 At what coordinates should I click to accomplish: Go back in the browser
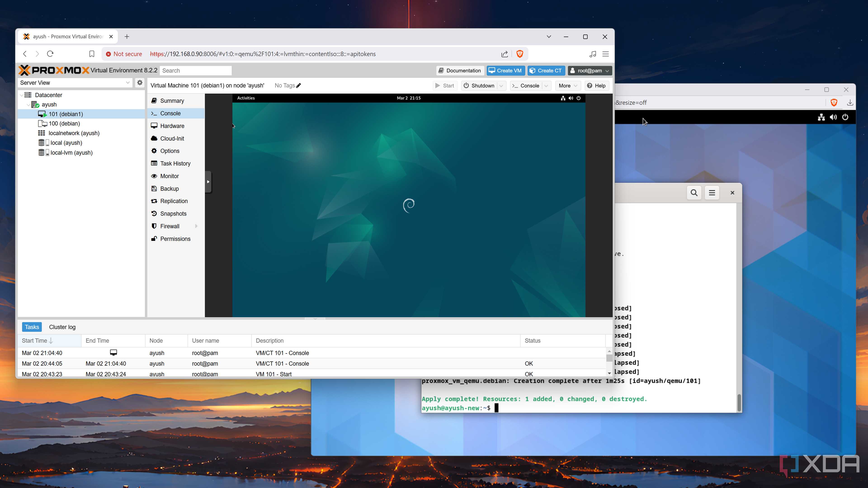click(x=25, y=54)
